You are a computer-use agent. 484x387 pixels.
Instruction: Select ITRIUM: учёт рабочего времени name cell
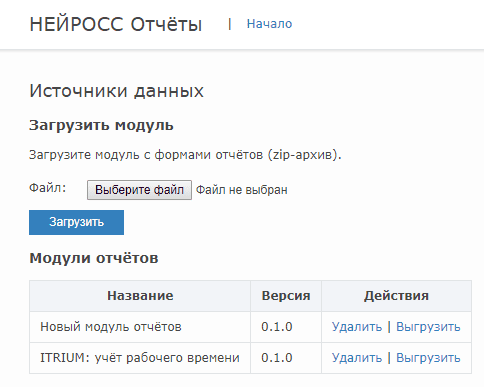140,358
